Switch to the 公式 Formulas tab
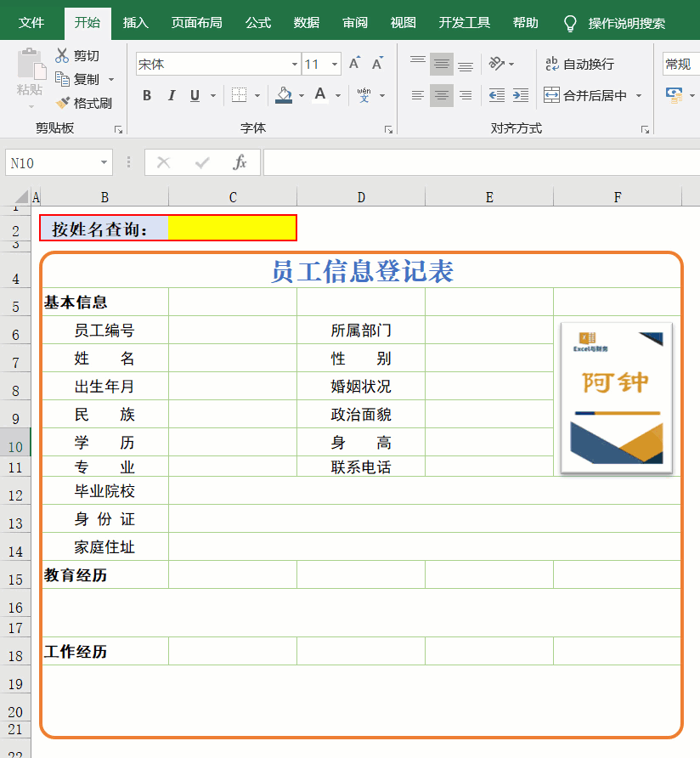This screenshot has height=758, width=700. click(258, 23)
